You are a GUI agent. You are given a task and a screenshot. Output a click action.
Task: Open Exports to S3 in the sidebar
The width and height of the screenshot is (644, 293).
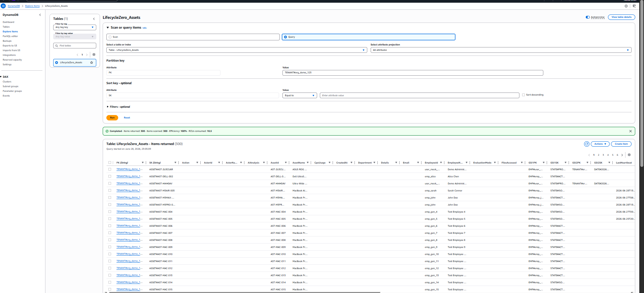[x=10, y=46]
